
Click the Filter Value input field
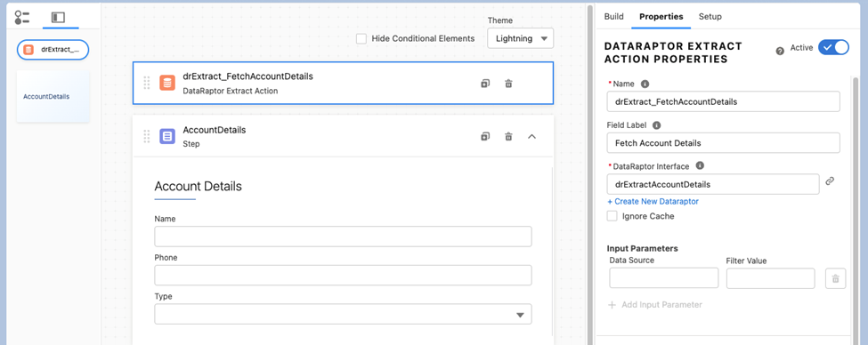pos(771,278)
